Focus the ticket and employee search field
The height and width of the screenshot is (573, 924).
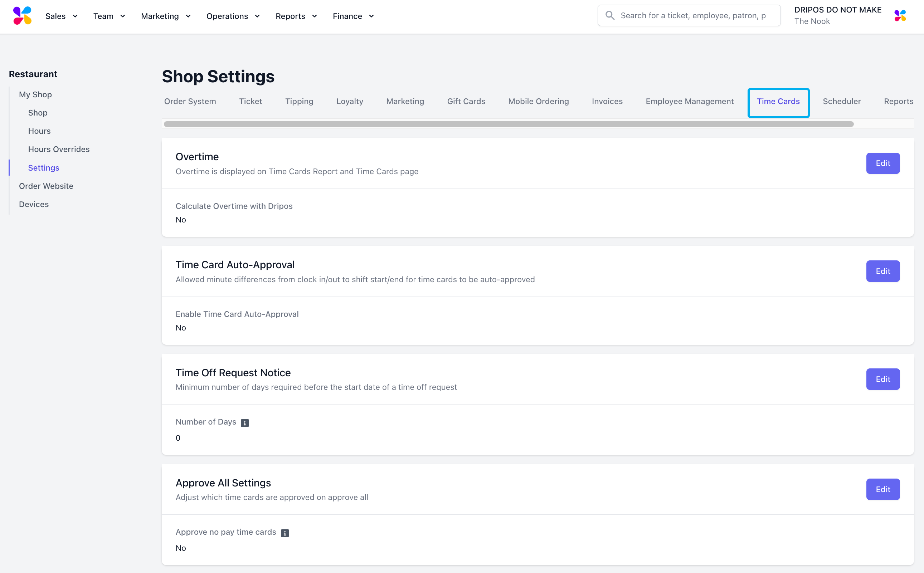(x=694, y=15)
